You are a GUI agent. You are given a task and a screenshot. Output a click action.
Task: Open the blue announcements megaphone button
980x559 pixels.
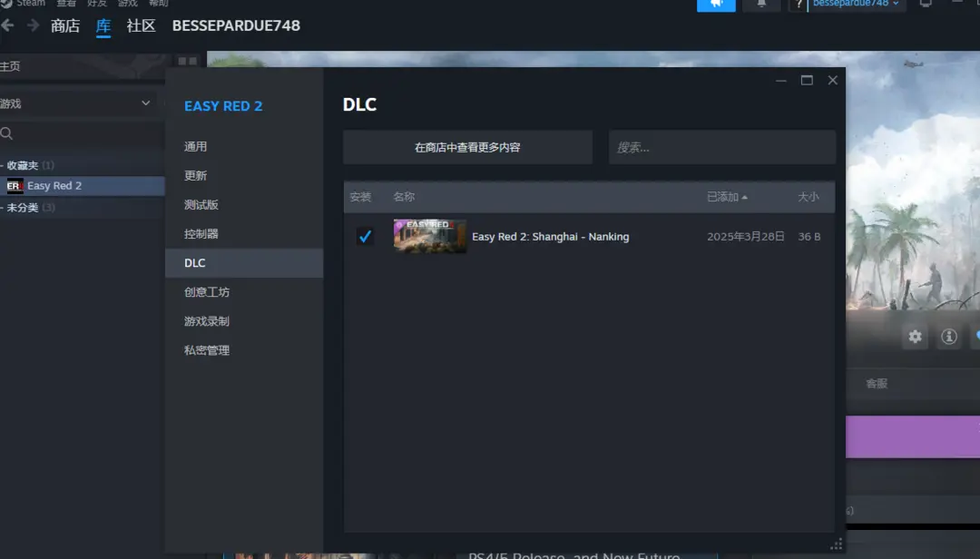click(x=716, y=5)
